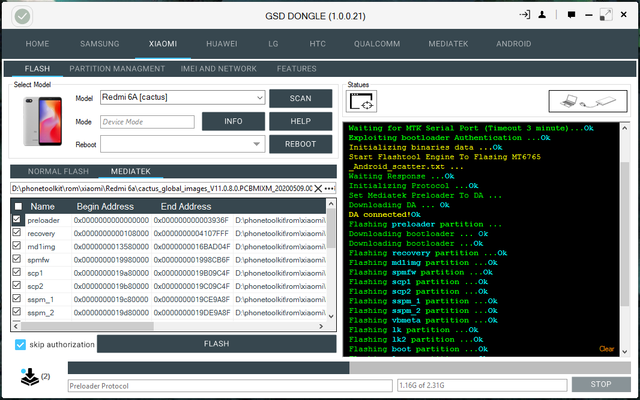Open the PARTITION MANAGMENT tab
Viewport: 640px width, 400px height.
117,69
